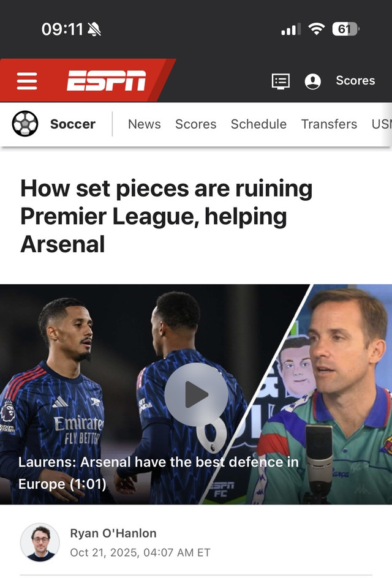Open the hamburger navigation menu
This screenshot has width=392, height=578.
[x=27, y=81]
